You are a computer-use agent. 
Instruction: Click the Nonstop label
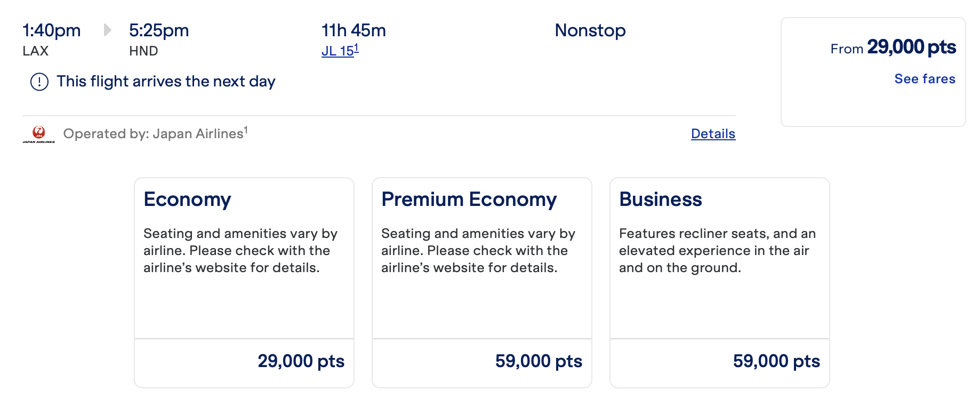click(590, 30)
